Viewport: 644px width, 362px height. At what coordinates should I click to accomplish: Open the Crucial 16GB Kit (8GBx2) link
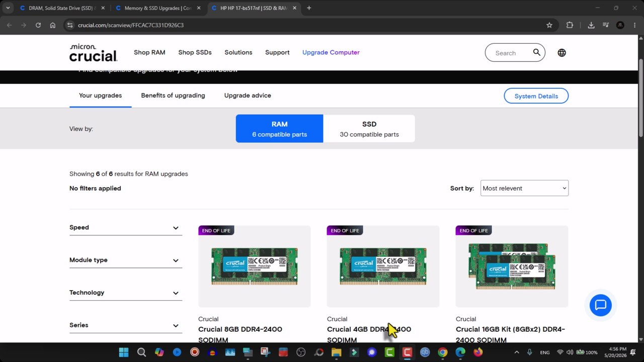click(x=510, y=334)
